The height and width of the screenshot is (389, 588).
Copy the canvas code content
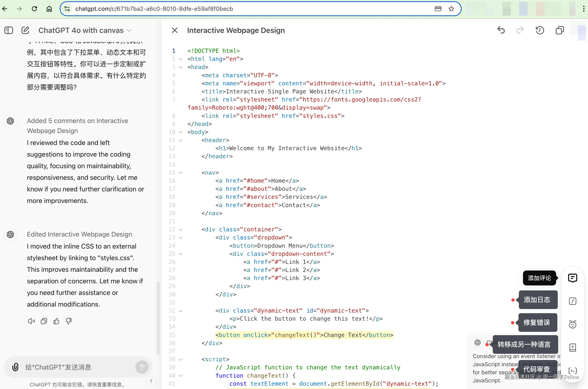click(559, 30)
